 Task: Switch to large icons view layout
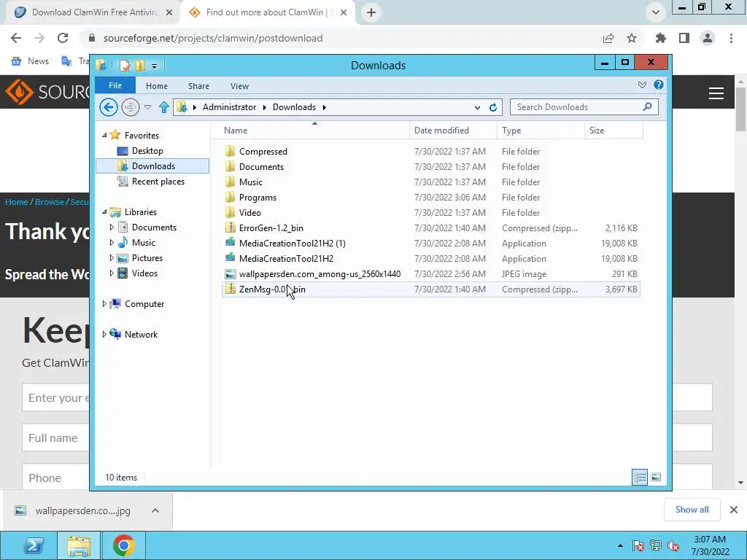(656, 477)
